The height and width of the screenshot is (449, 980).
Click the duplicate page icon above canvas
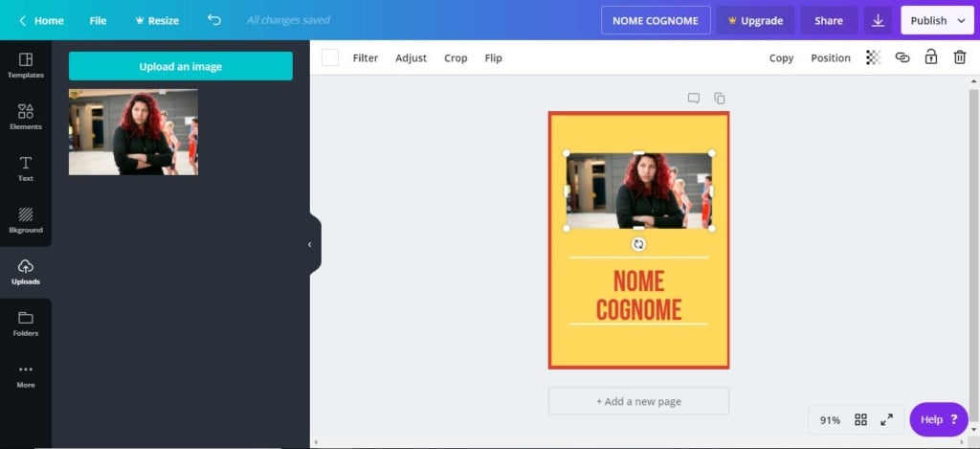click(720, 98)
